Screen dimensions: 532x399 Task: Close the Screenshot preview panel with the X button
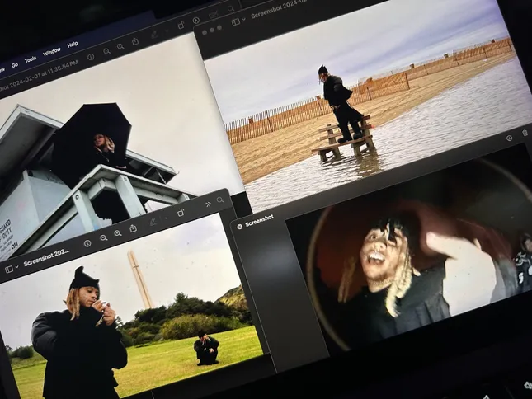coord(239,227)
